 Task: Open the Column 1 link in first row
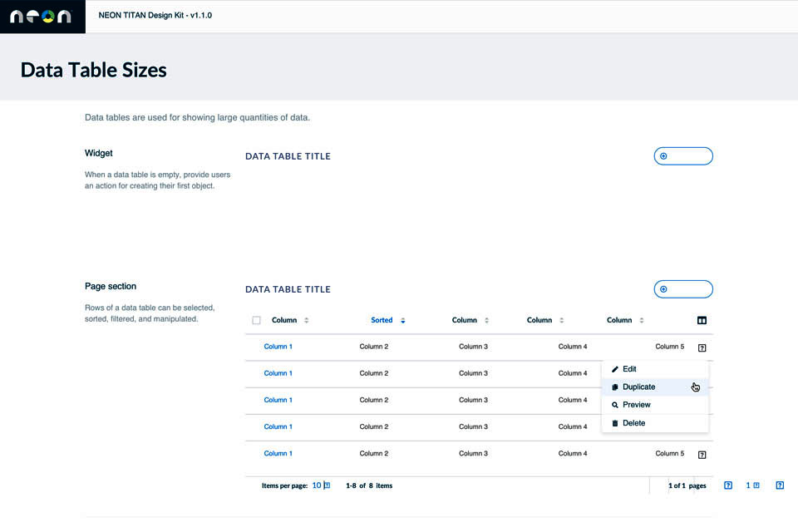click(278, 347)
